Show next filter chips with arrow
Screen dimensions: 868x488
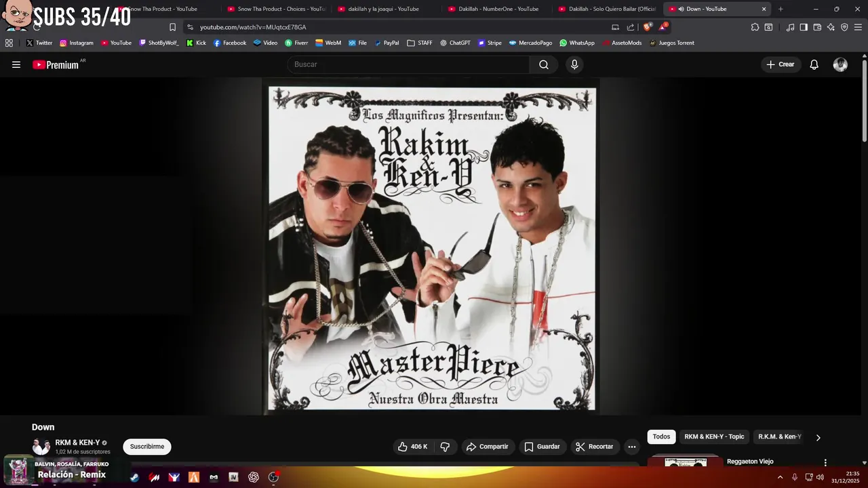coord(818,437)
